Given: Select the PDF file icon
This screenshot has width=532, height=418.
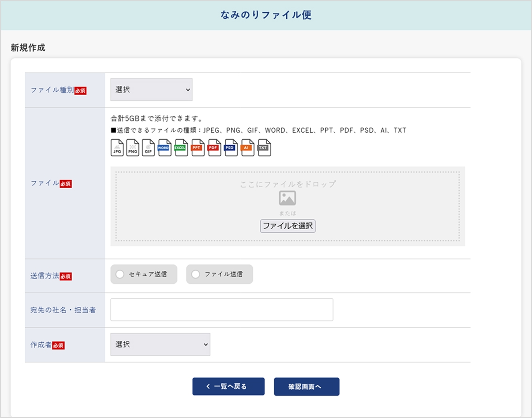Looking at the screenshot, I should point(214,148).
